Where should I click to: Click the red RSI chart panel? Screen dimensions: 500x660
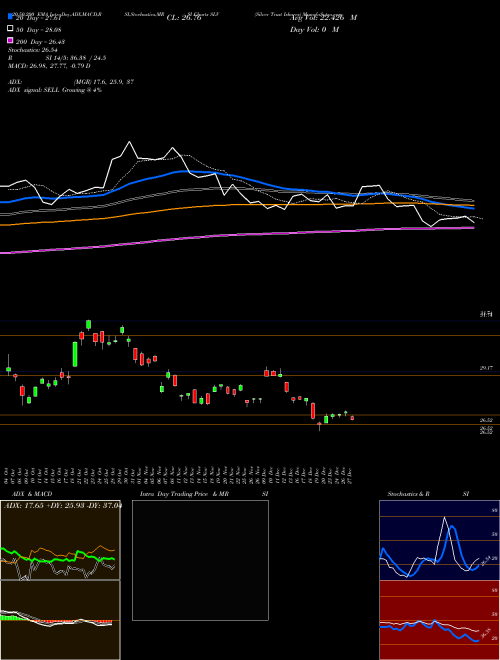point(439,620)
